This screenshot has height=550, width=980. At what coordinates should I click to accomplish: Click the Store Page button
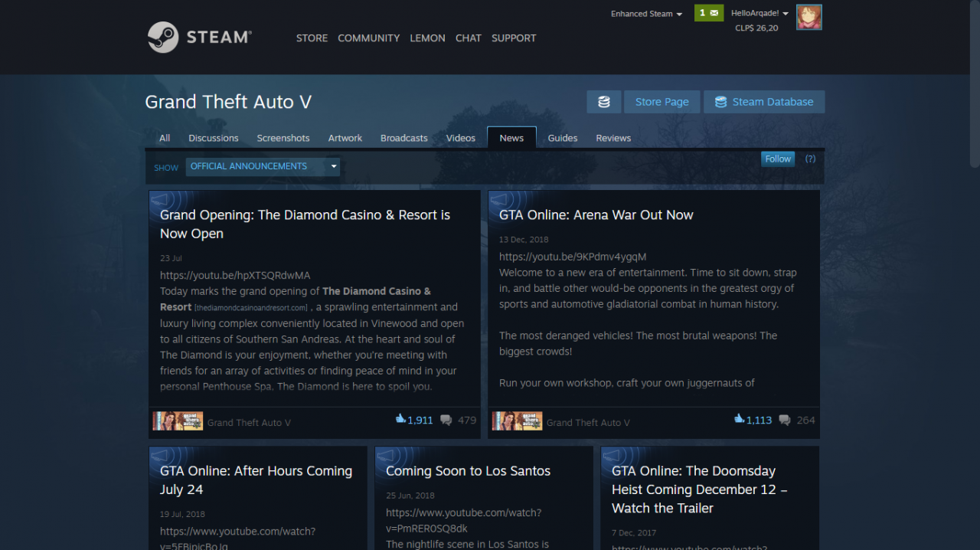pyautogui.click(x=662, y=102)
